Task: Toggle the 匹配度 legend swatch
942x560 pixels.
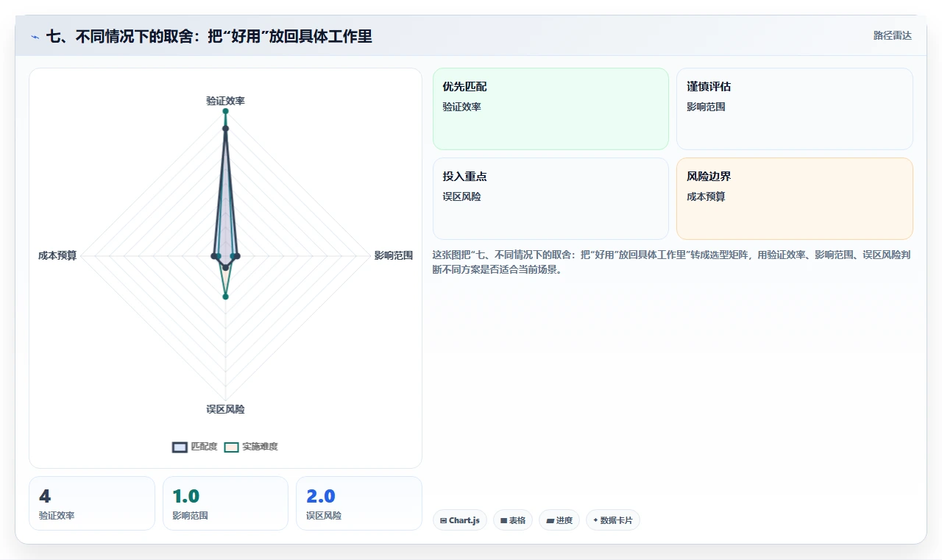Action: click(180, 447)
